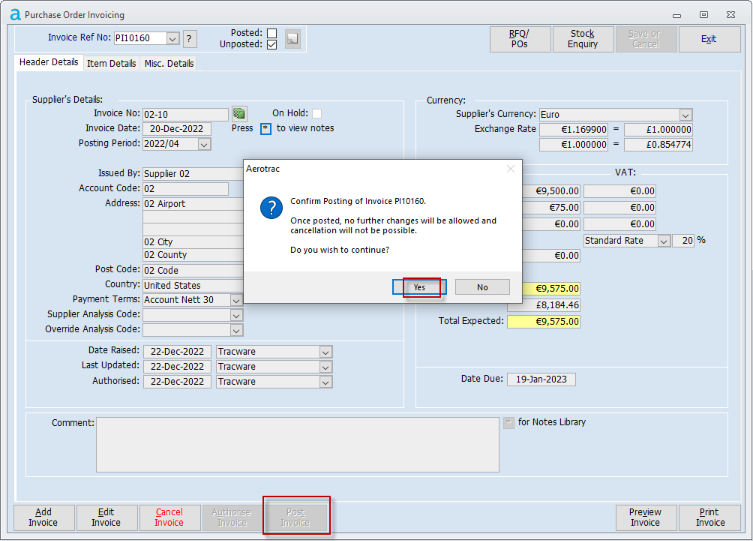Screen dimensions: 753x541
Task: Click the Invoice Date field
Action: [177, 129]
